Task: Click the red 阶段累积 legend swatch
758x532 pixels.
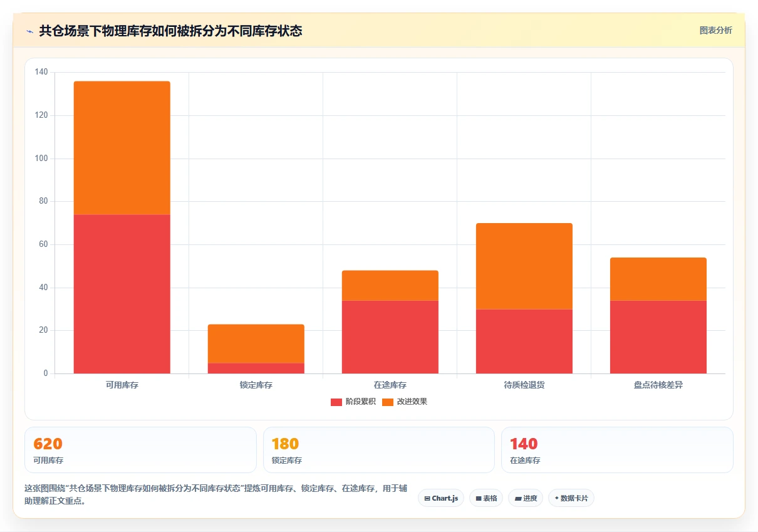Action: 336,402
